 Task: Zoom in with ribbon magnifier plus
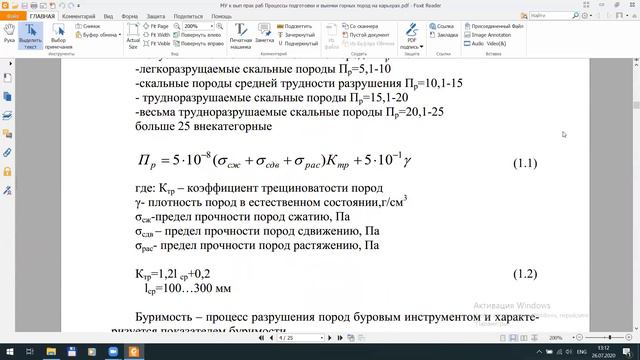pyautogui.click(x=220, y=26)
